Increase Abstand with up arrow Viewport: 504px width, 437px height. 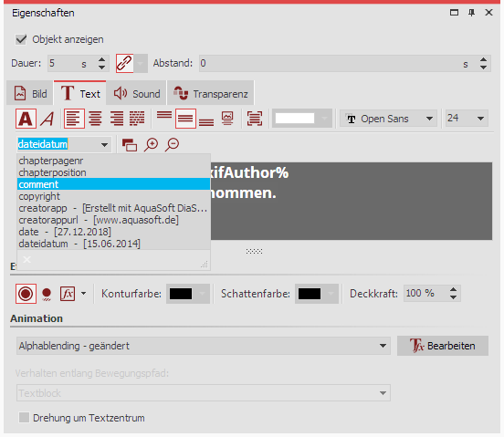click(483, 59)
